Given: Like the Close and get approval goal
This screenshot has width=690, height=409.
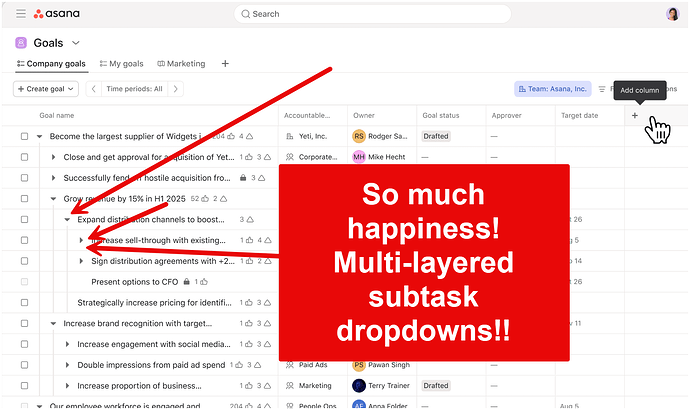Looking at the screenshot, I should click(249, 157).
